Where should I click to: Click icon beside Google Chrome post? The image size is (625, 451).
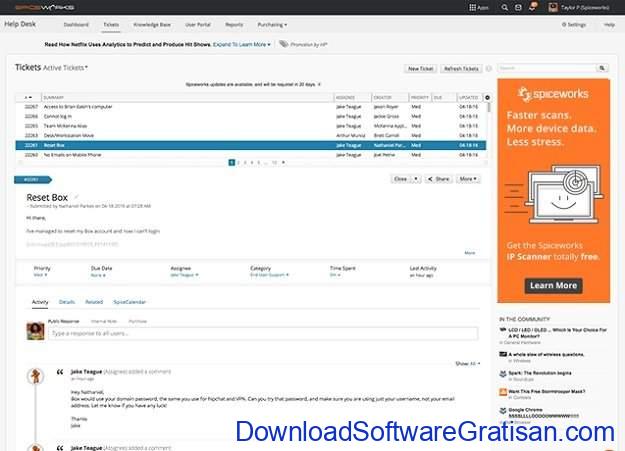tap(503, 410)
